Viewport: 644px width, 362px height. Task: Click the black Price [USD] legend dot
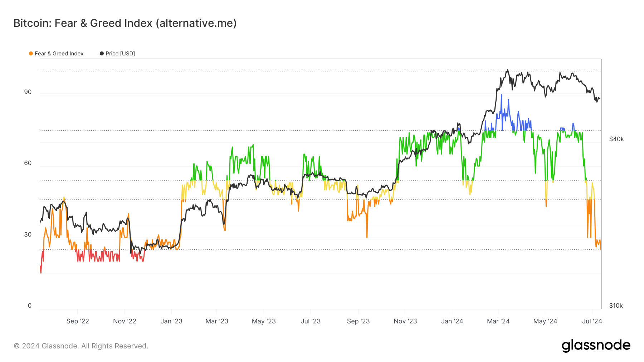tap(102, 54)
